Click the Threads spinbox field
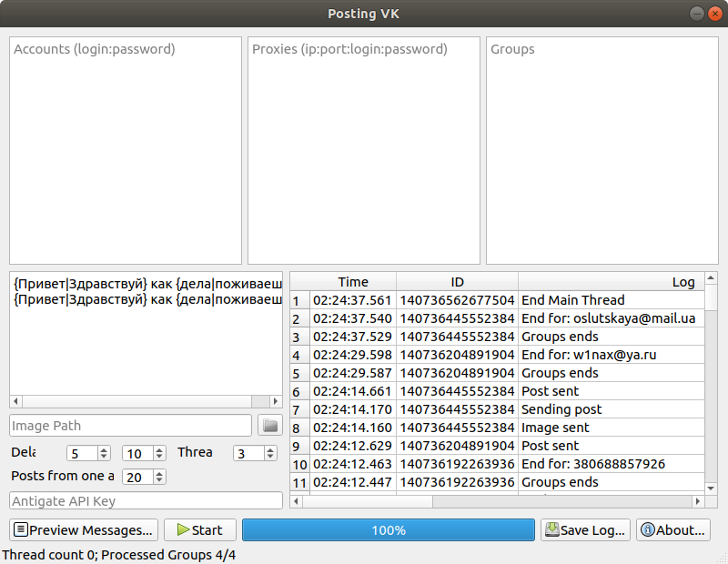 click(248, 454)
